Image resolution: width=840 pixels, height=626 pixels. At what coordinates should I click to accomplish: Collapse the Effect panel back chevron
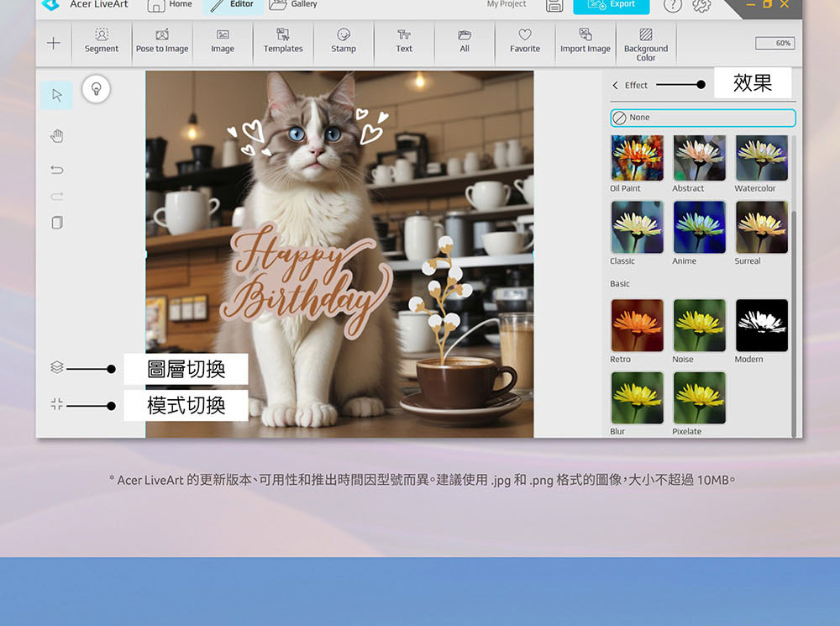tap(615, 85)
